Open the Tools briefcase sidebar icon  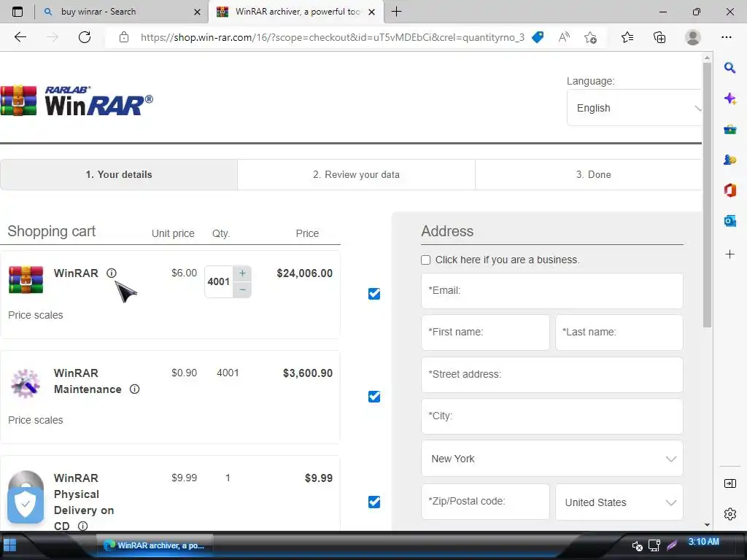(x=729, y=129)
